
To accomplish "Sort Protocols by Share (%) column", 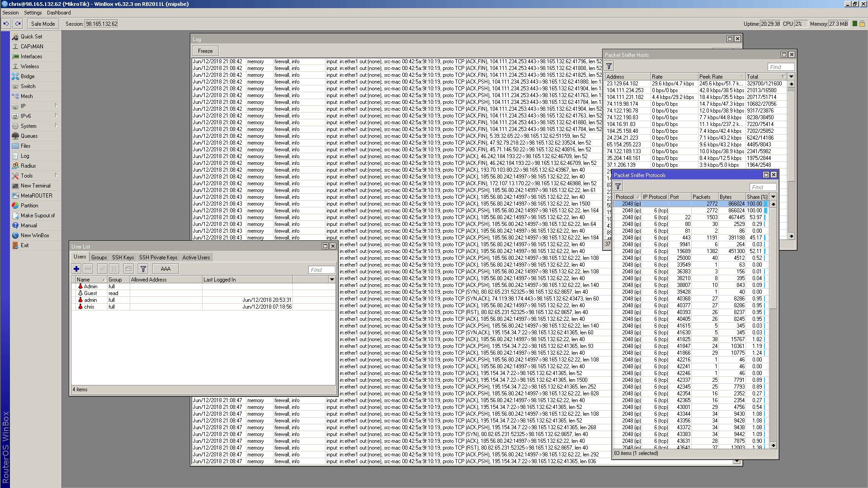I will coord(757,197).
